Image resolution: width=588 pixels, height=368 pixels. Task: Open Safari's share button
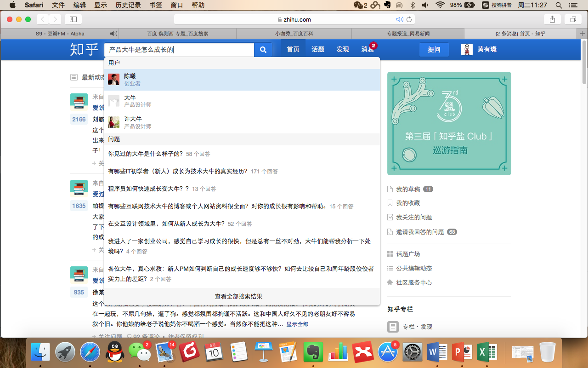click(x=553, y=19)
